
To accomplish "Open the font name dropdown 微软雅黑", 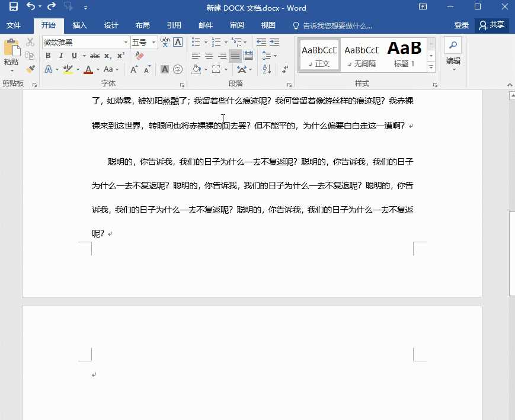I will tap(126, 42).
